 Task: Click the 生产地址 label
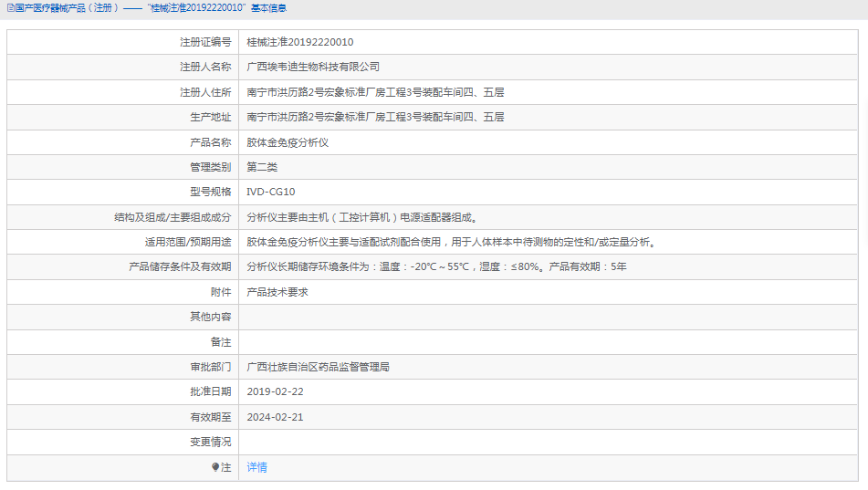pyautogui.click(x=210, y=118)
